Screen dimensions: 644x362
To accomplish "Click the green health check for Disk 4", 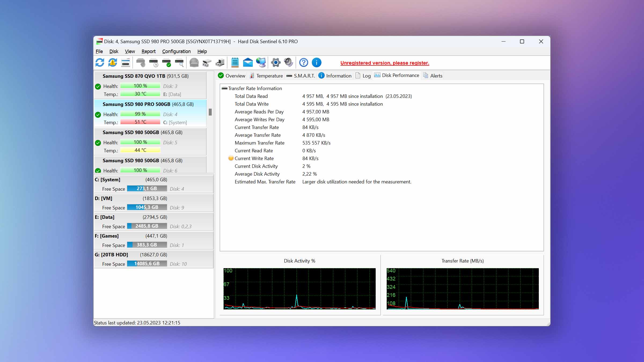I will pyautogui.click(x=98, y=114).
